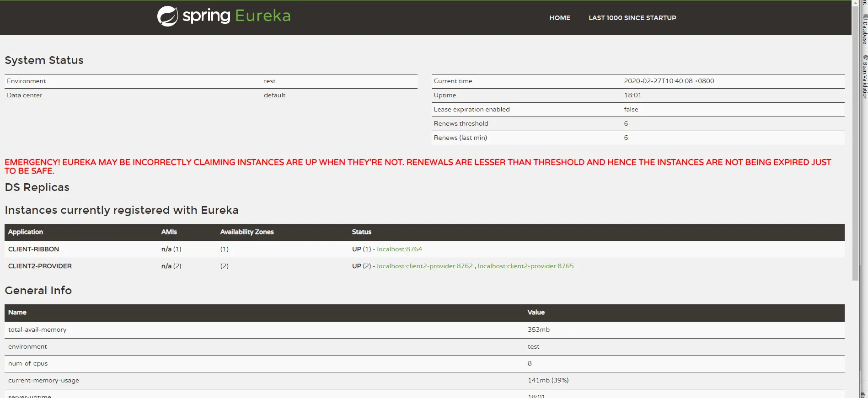The height and width of the screenshot is (398, 868).
Task: Open the localhost:8764 instance link
Action: (399, 249)
